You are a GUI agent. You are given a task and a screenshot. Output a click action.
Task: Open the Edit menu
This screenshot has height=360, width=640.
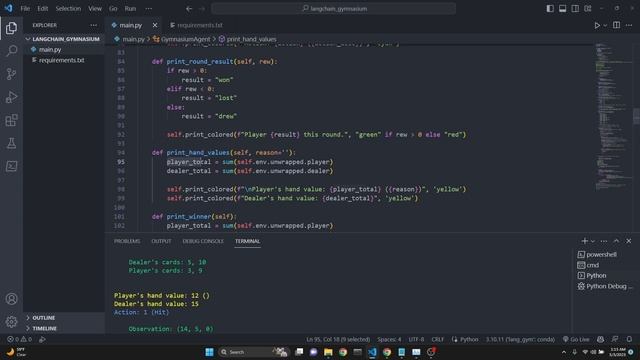42,9
